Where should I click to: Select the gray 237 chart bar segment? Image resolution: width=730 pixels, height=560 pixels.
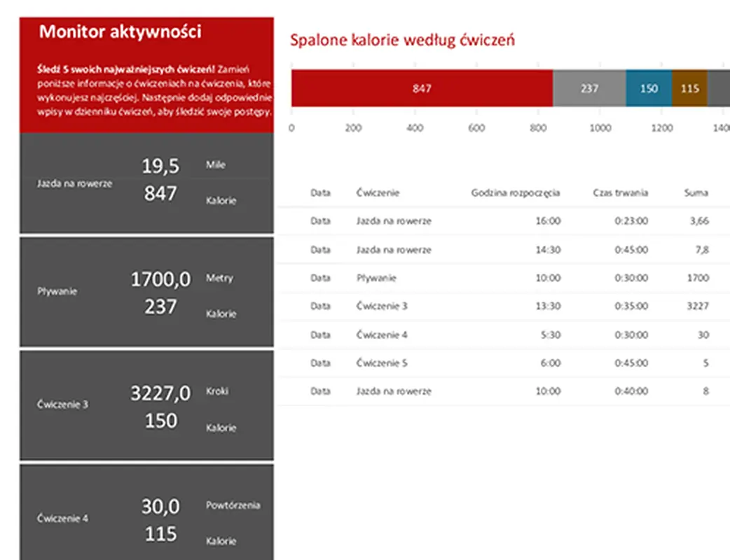click(589, 88)
